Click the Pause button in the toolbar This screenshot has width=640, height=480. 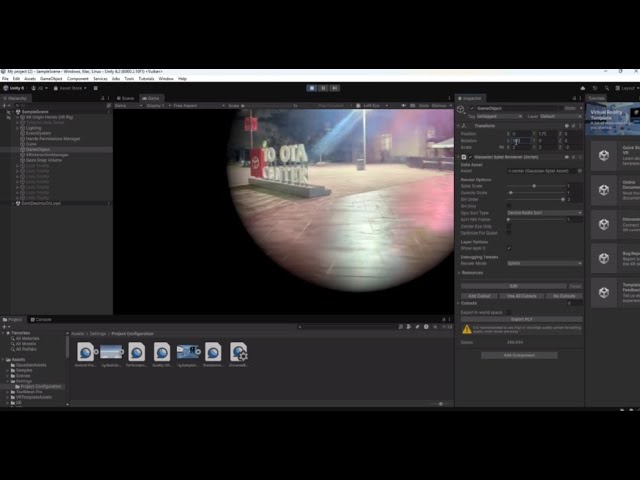(323, 88)
